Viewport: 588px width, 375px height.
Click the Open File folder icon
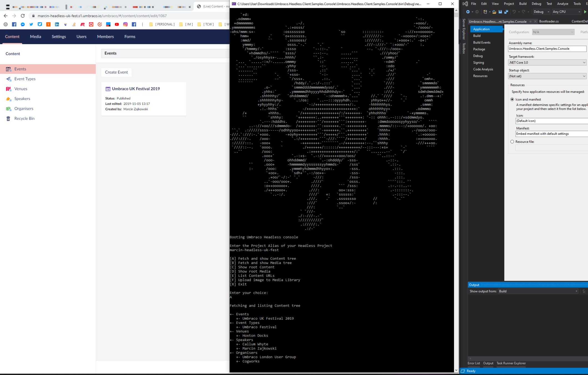[x=494, y=12]
